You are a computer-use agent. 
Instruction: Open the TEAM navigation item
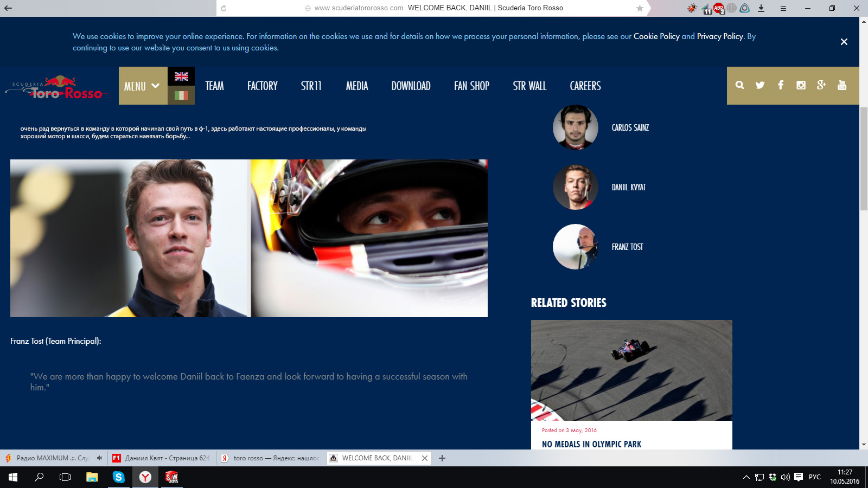(214, 86)
